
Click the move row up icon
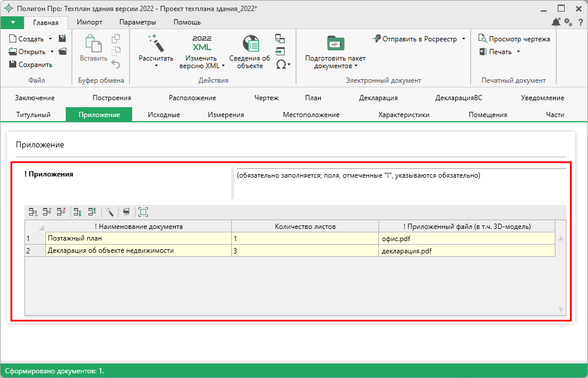(x=91, y=212)
